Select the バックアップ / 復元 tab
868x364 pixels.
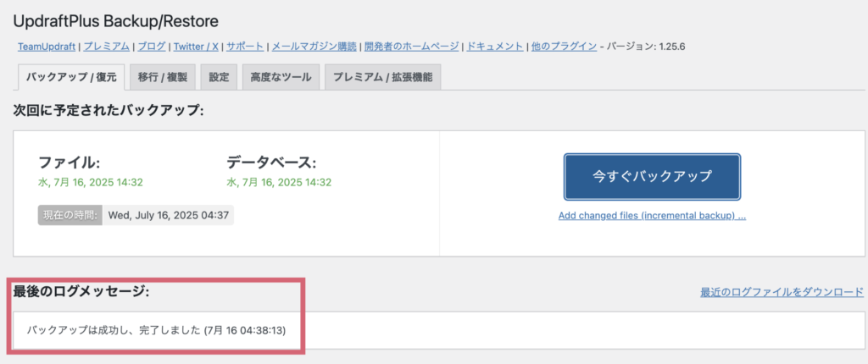pyautogui.click(x=71, y=77)
